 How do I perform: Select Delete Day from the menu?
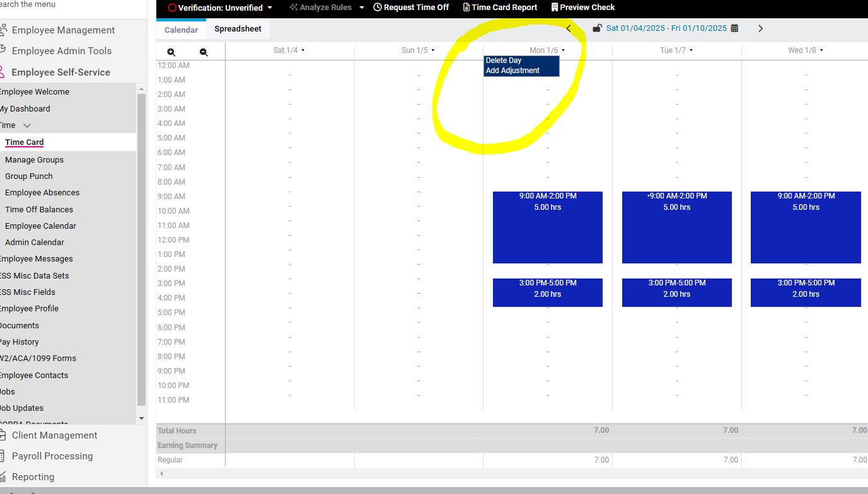click(504, 60)
